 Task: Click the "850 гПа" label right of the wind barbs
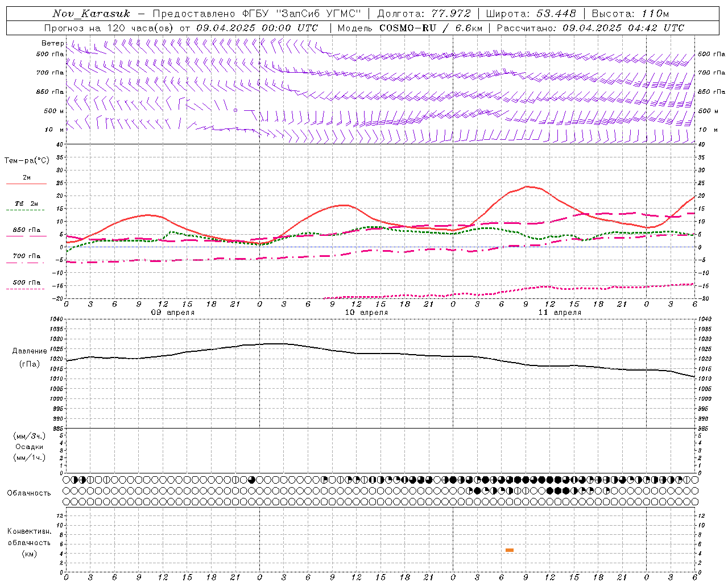pyautogui.click(x=711, y=92)
